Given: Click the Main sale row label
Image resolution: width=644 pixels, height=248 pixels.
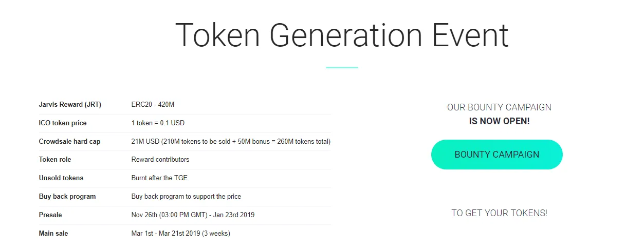Looking at the screenshot, I should (53, 234).
